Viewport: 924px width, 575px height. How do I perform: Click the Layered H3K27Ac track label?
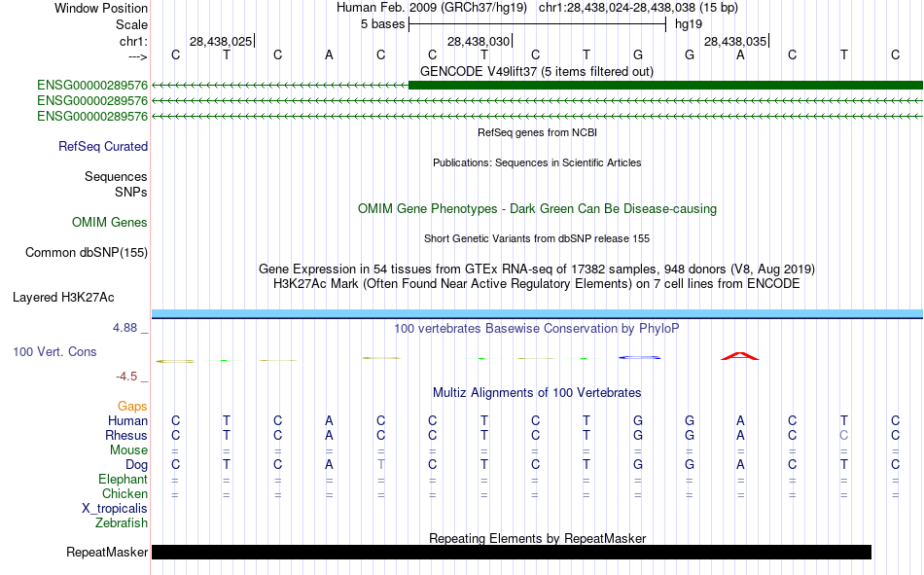coord(63,298)
